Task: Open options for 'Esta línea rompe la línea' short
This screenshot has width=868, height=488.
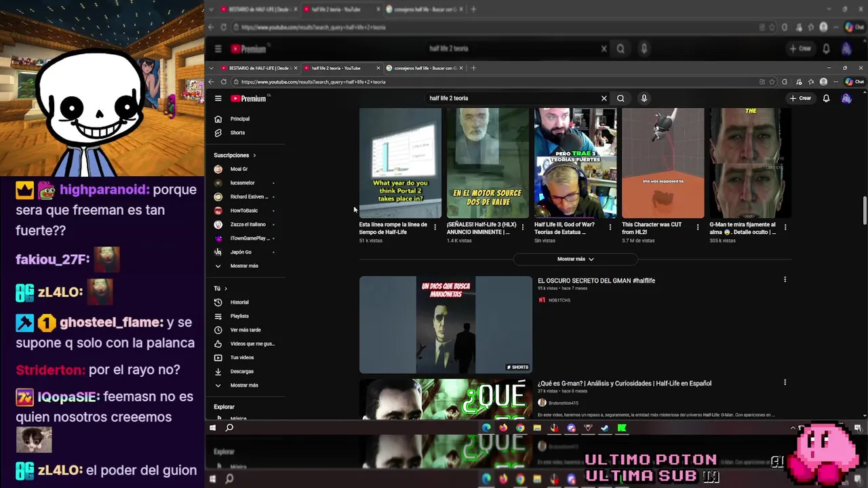Action: [x=435, y=227]
